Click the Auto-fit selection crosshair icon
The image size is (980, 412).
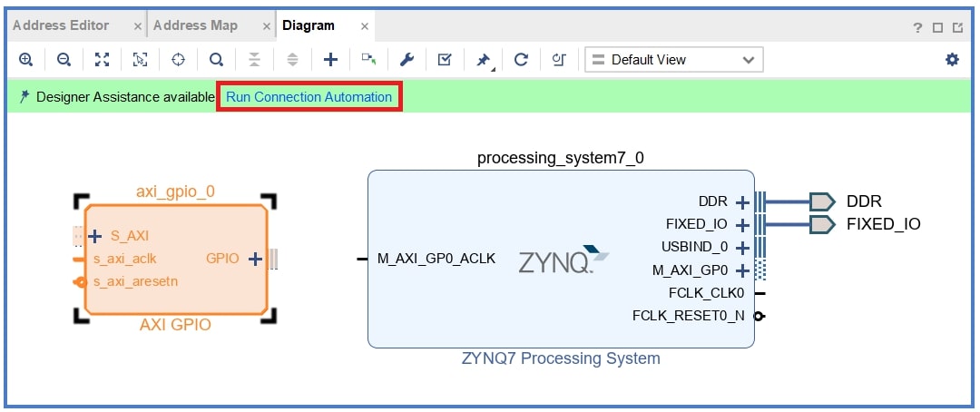coord(178,59)
